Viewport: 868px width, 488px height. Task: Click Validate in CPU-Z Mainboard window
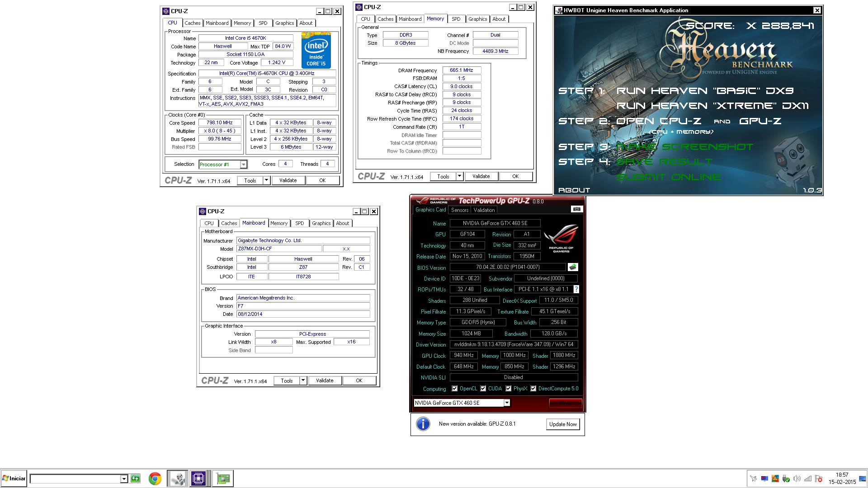(x=325, y=380)
